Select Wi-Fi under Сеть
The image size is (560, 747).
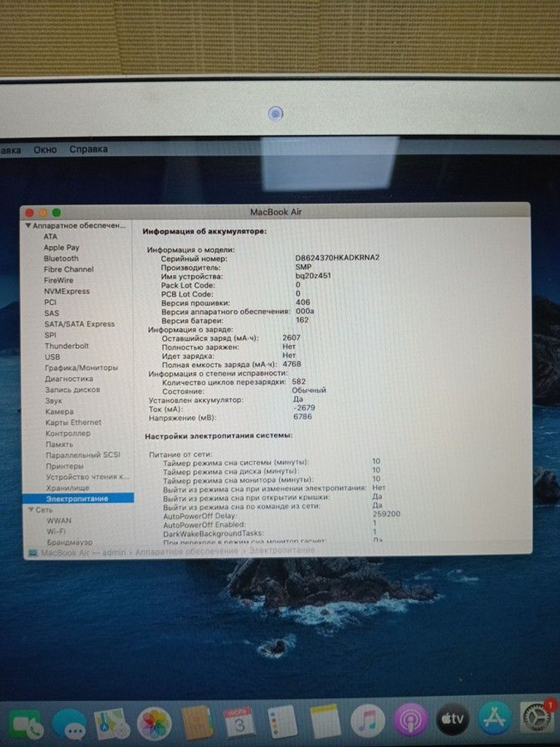56,532
